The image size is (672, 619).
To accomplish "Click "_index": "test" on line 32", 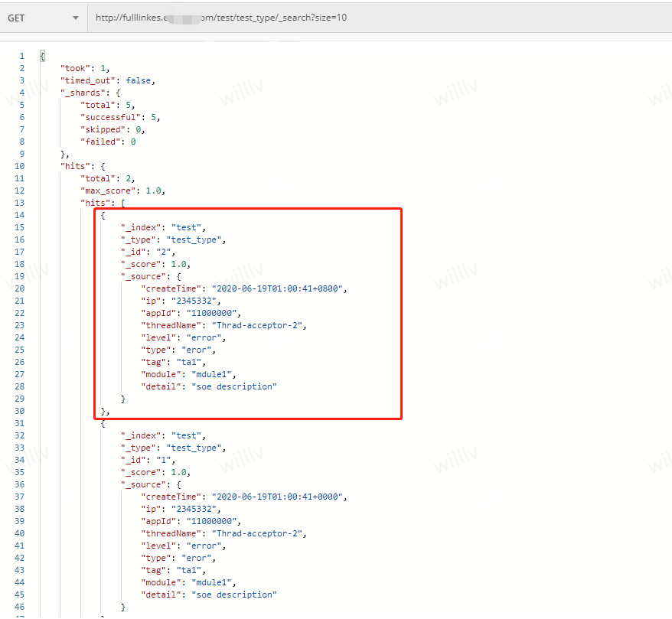I will point(163,435).
